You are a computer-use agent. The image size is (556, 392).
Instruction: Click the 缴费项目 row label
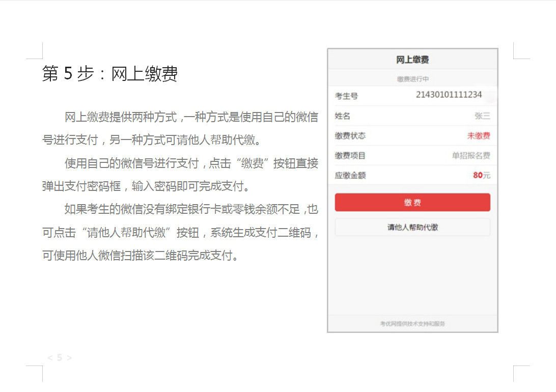[350, 156]
